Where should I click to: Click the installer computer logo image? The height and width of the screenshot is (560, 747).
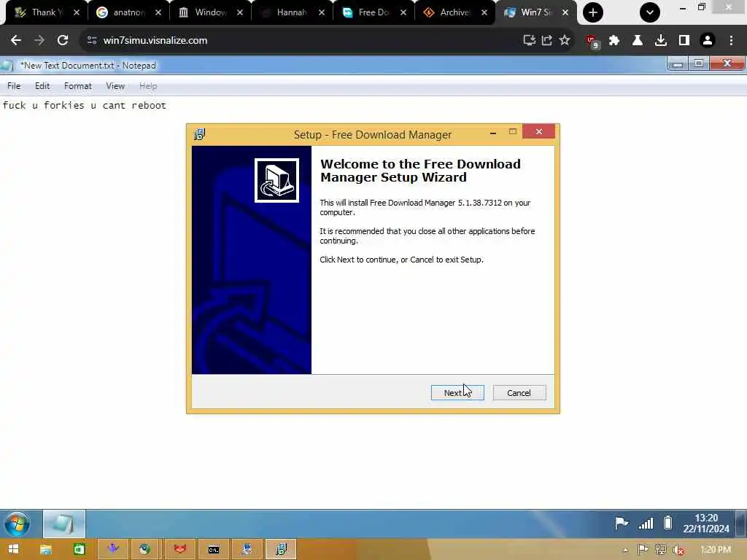point(276,181)
